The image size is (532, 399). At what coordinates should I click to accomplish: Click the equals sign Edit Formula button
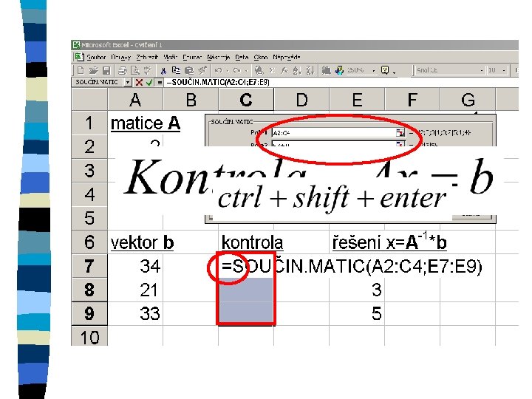point(160,82)
